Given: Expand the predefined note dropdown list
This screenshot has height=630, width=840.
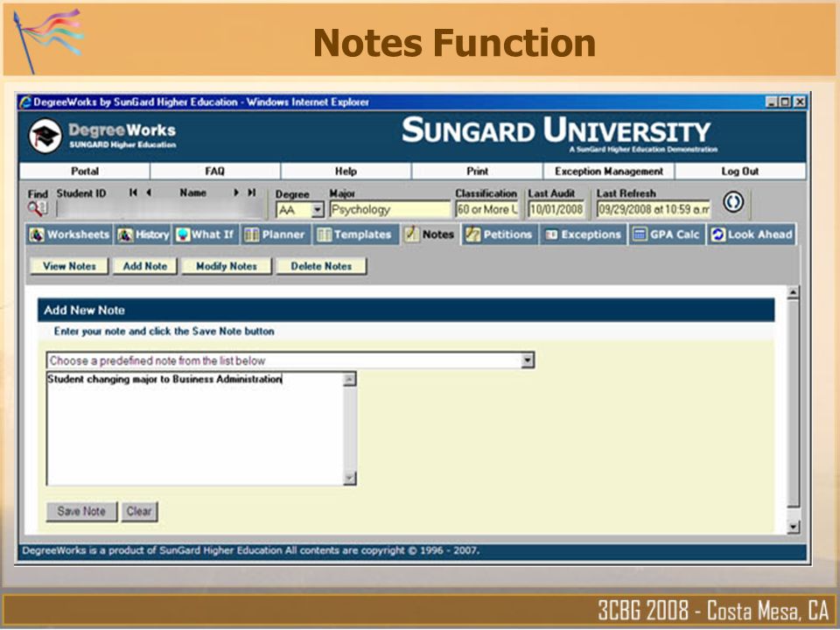Looking at the screenshot, I should 528,360.
